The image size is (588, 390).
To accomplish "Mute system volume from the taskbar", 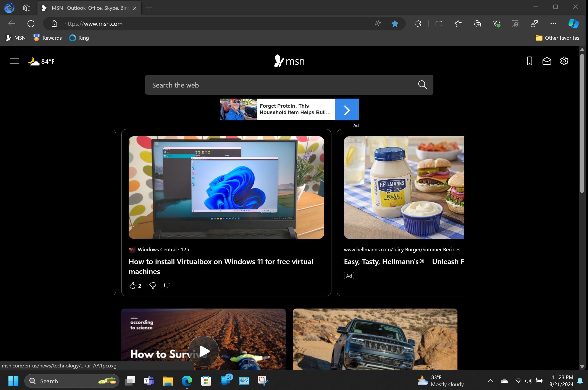I will [528, 381].
